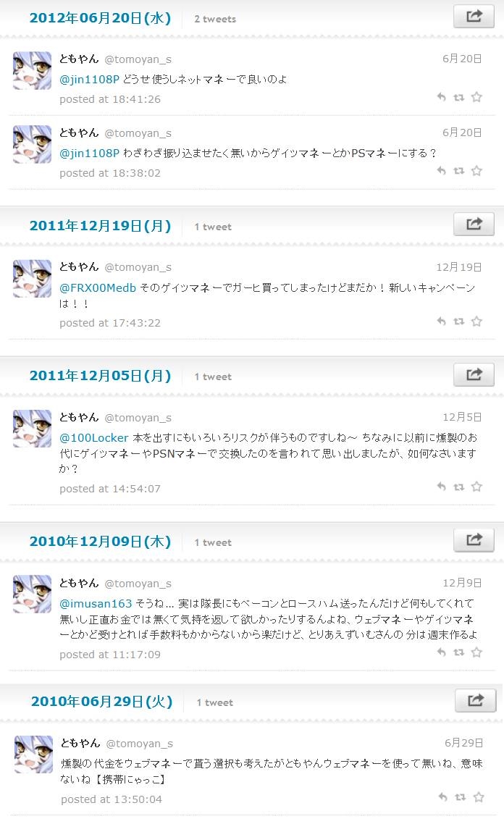Reply to tweet posted at 18:41:26
This screenshot has width=504, height=824.
[x=442, y=97]
